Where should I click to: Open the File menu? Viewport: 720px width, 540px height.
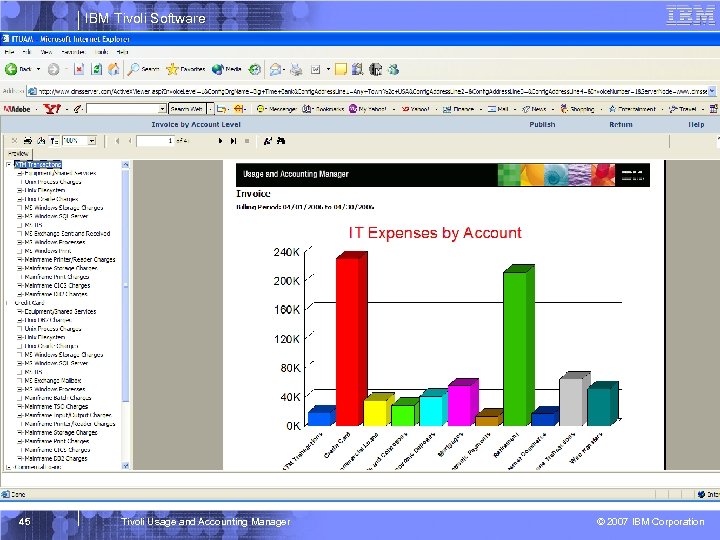(9, 52)
